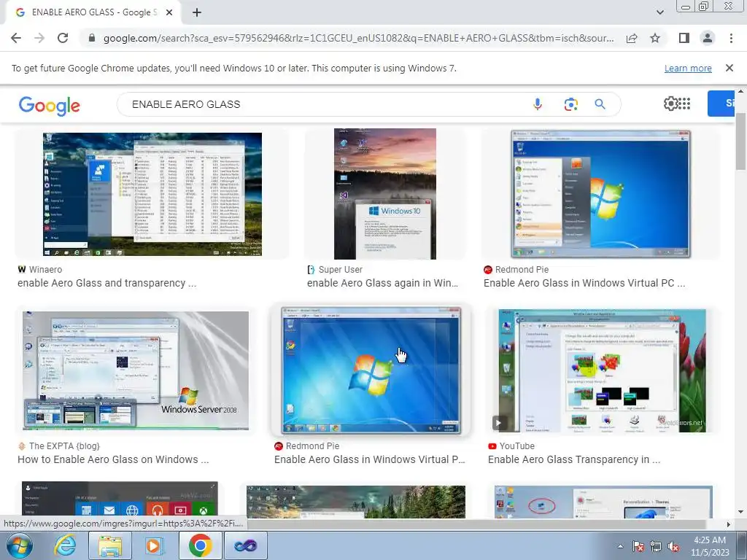Open the Google apps grid
Image resolution: width=747 pixels, height=560 pixels.
coord(684,104)
